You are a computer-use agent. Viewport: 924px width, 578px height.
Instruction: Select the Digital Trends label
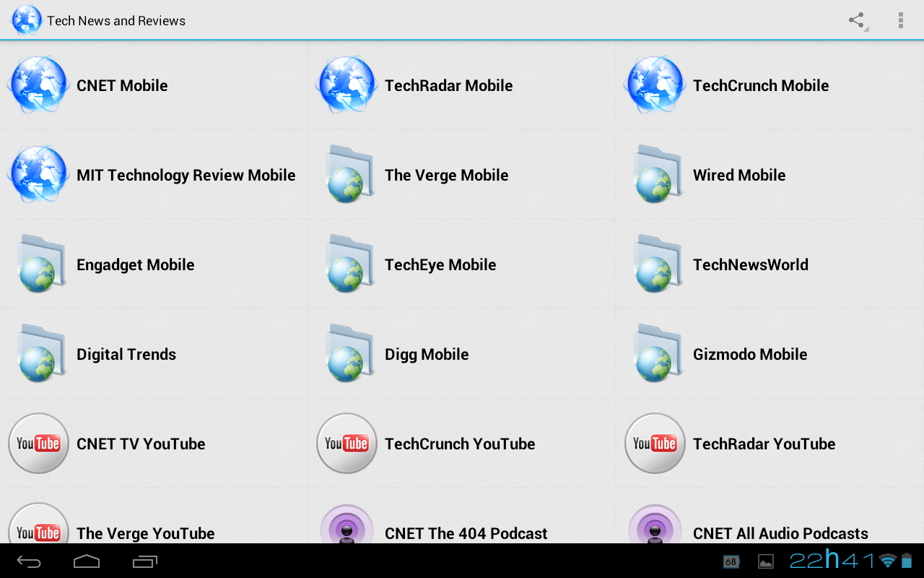(x=126, y=354)
